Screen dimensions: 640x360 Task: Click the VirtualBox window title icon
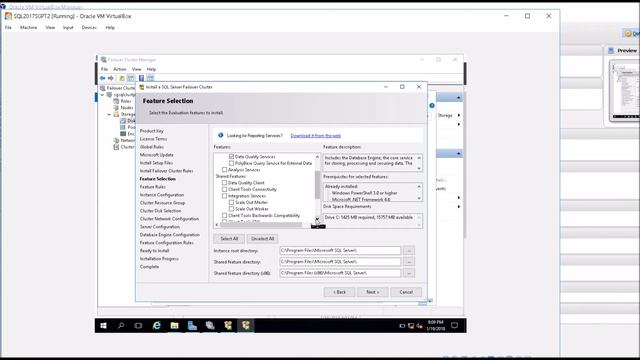coord(8,16)
